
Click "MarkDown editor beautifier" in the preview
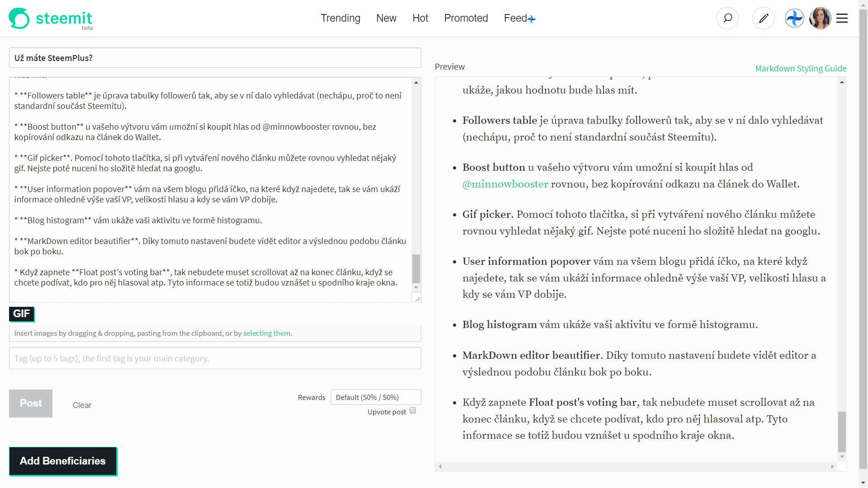pyautogui.click(x=531, y=355)
